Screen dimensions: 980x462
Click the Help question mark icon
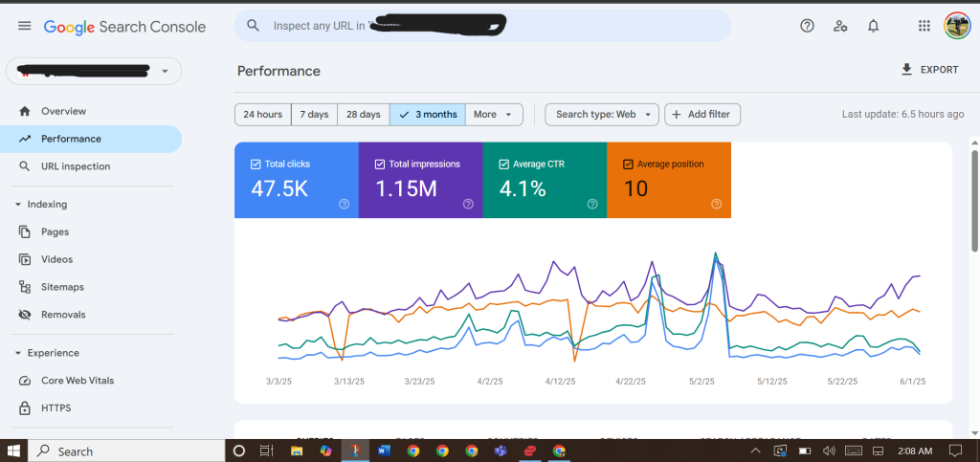[x=807, y=26]
